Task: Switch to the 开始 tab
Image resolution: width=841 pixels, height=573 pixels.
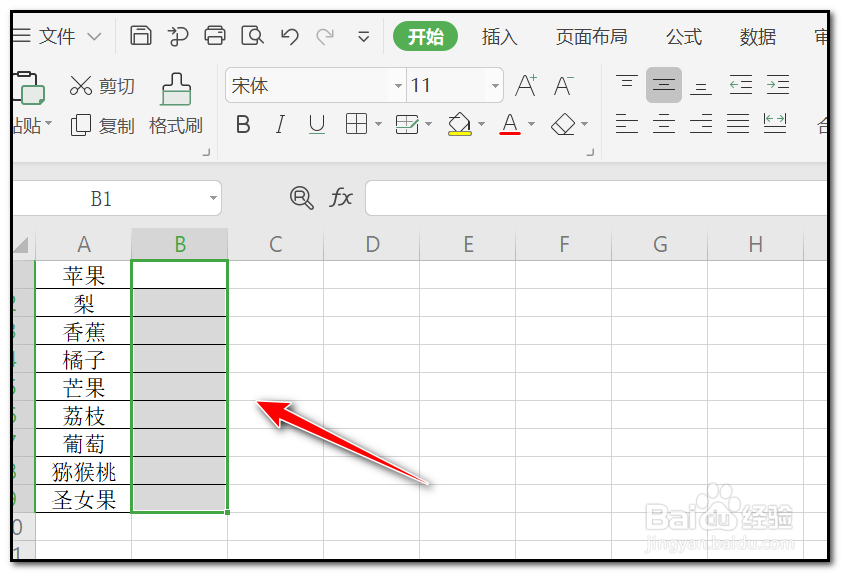Action: click(425, 36)
